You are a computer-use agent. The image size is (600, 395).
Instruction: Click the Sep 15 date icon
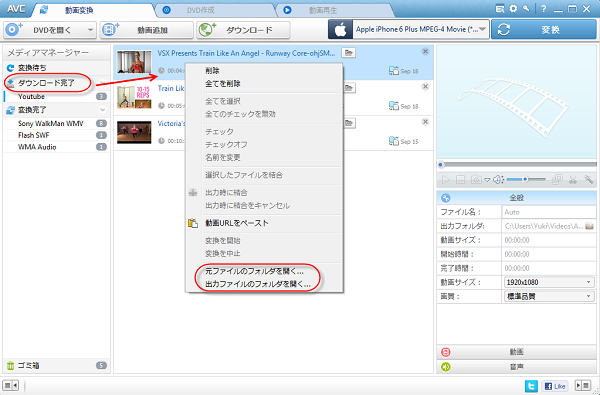(394, 141)
